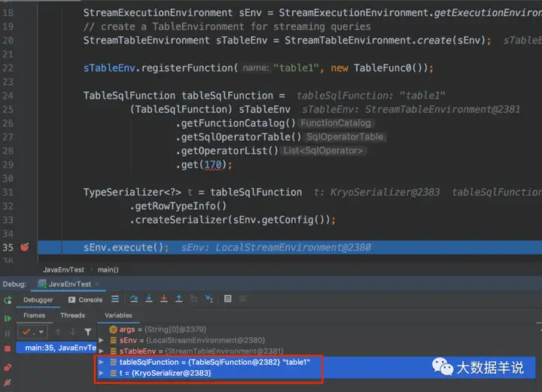This screenshot has width=542, height=392.
Task: Click the TableFunc0 class reference
Action: click(x=382, y=68)
